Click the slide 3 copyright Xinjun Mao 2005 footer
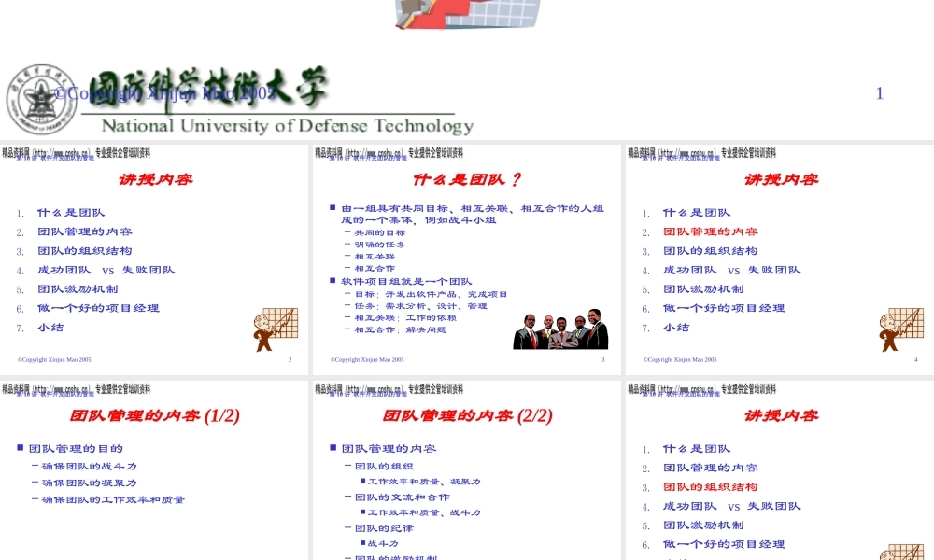Image resolution: width=934 pixels, height=560 pixels. (367, 360)
